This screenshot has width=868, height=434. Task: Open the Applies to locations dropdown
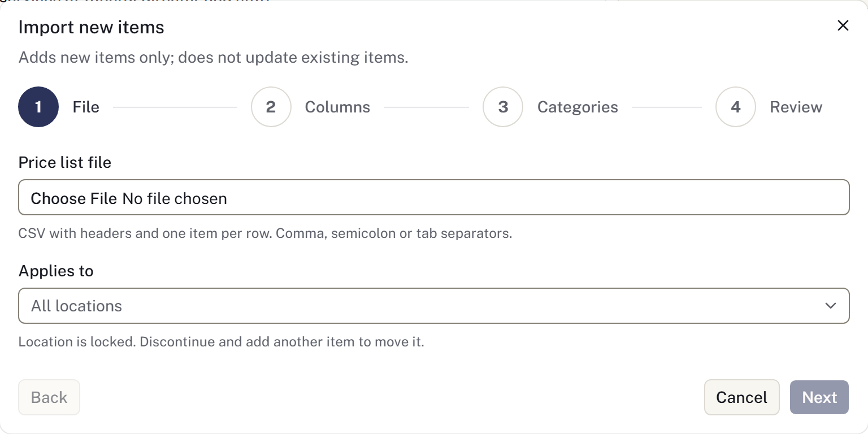[434, 306]
